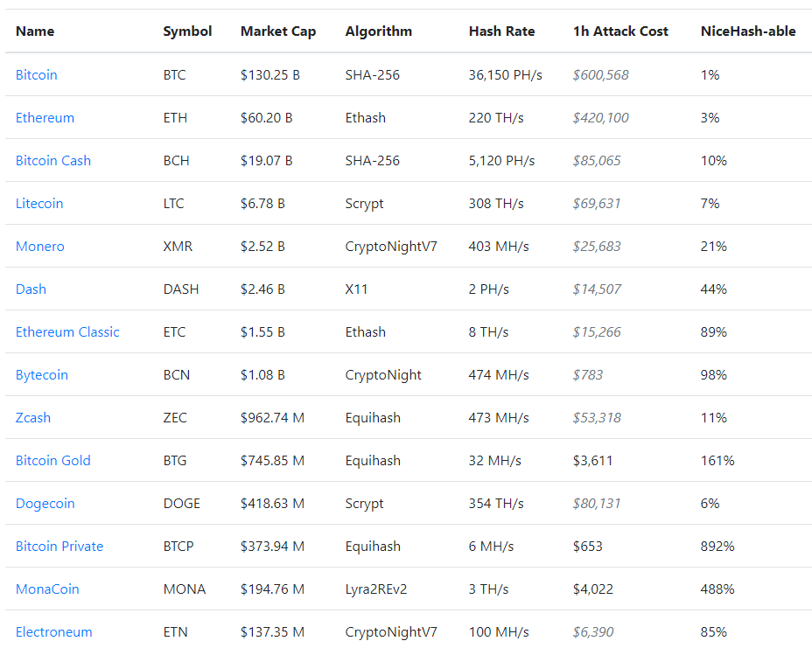Select Ethereum Classic's $15,266 attack cost
812x648 pixels.
coord(597,332)
